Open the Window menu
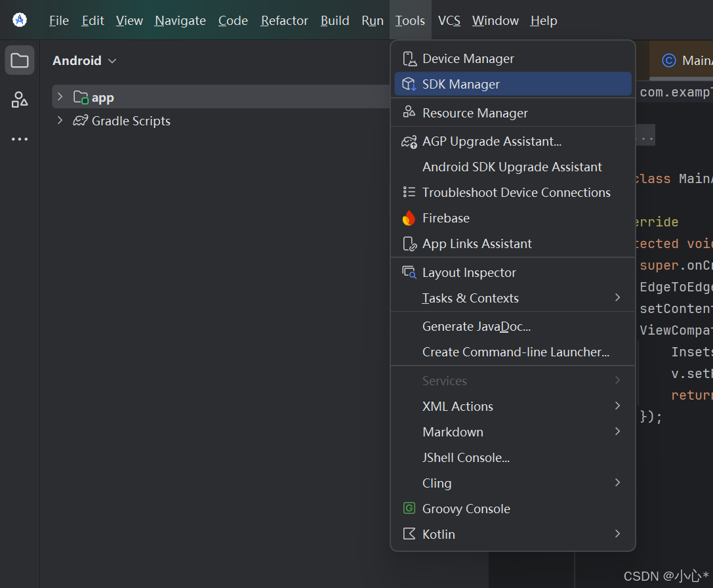The height and width of the screenshot is (588, 713). tap(495, 20)
